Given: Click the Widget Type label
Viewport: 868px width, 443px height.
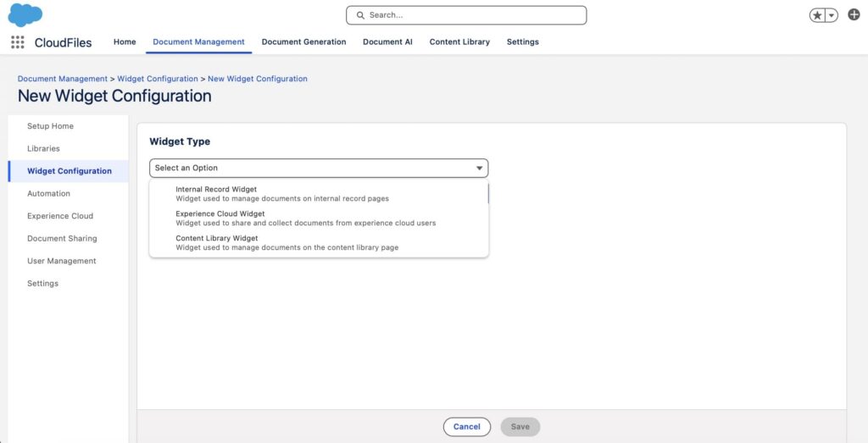Looking at the screenshot, I should 180,141.
